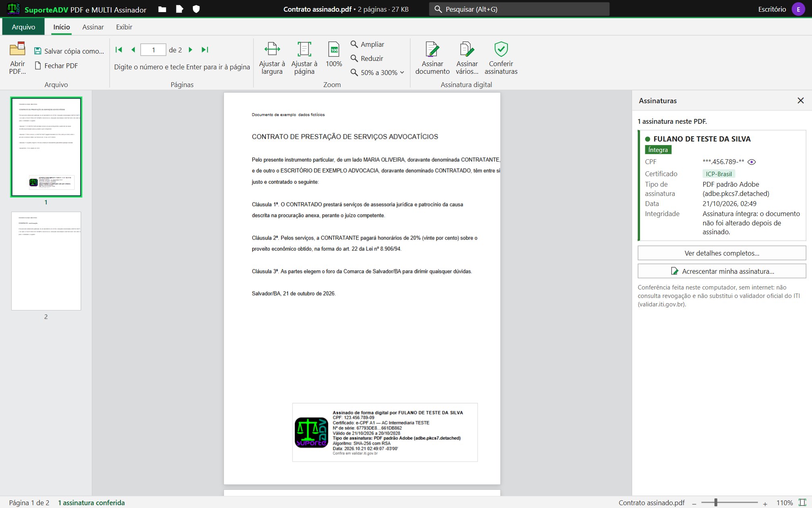812x508 pixels.
Task: Click the ICP-Brasil certificate badge
Action: tap(719, 174)
